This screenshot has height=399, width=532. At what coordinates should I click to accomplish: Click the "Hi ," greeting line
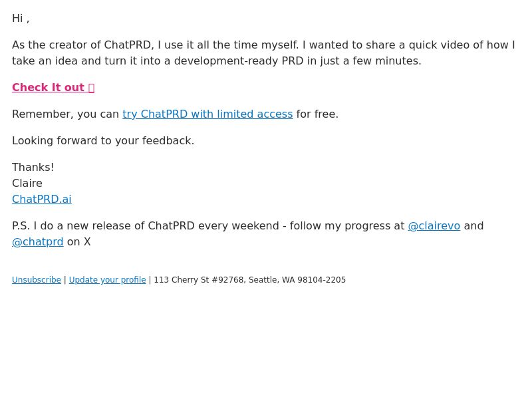point(21,18)
